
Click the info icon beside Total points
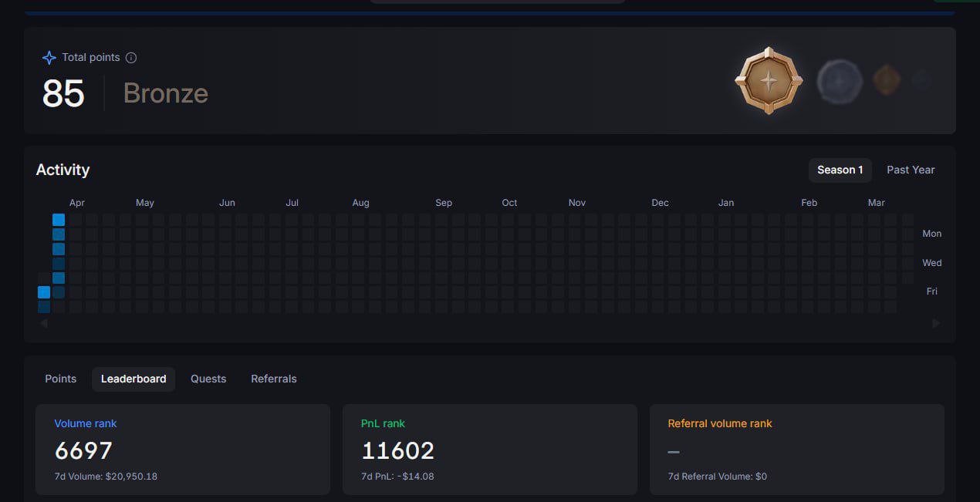[x=131, y=58]
